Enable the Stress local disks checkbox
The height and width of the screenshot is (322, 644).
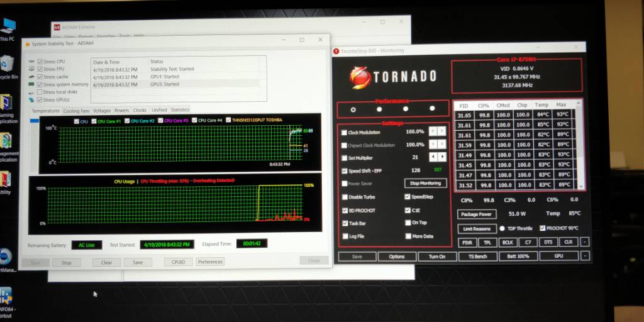(40, 92)
